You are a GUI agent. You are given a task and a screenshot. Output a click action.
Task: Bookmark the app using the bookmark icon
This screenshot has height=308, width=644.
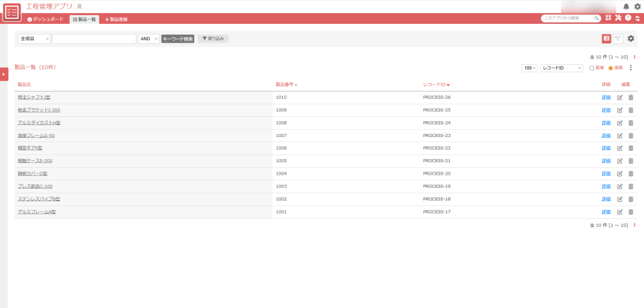pos(79,6)
